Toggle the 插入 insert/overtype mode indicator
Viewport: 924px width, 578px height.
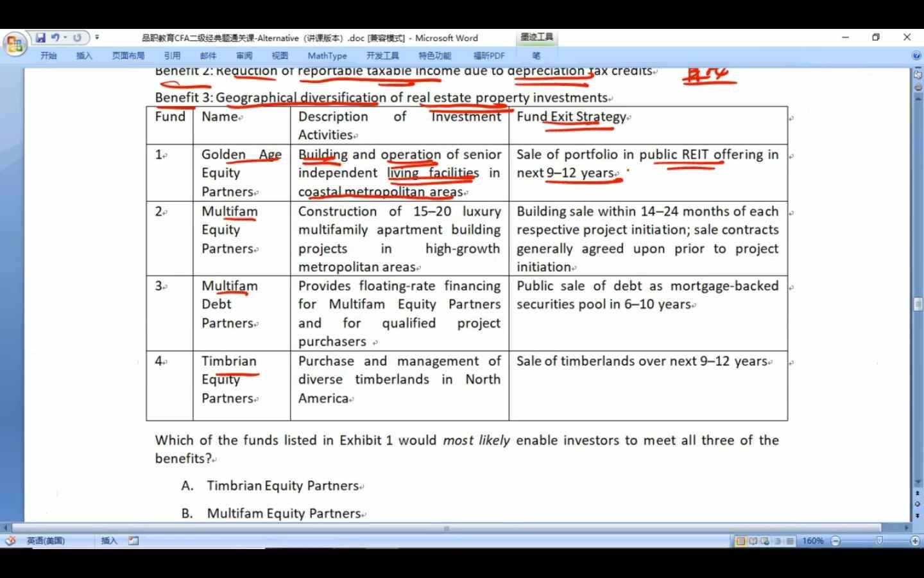pyautogui.click(x=109, y=541)
